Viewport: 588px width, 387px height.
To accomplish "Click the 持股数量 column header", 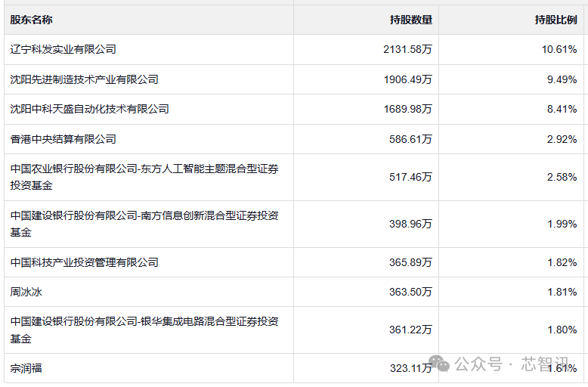I will point(411,20).
